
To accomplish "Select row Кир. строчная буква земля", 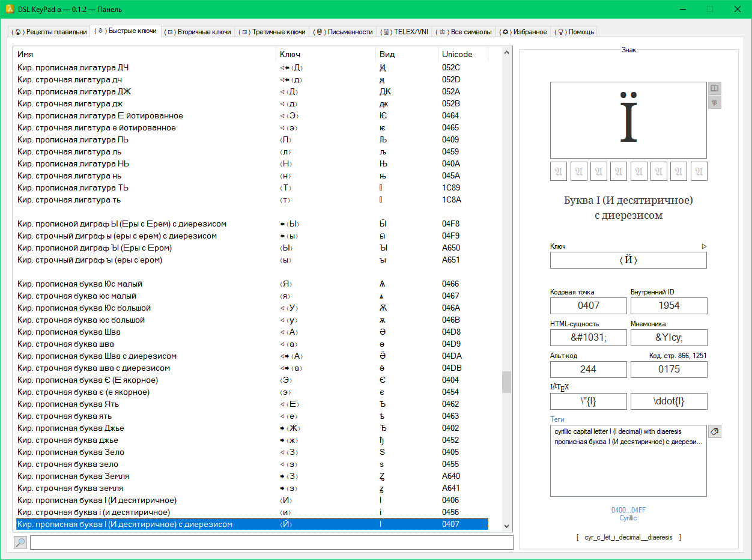I will [252, 488].
